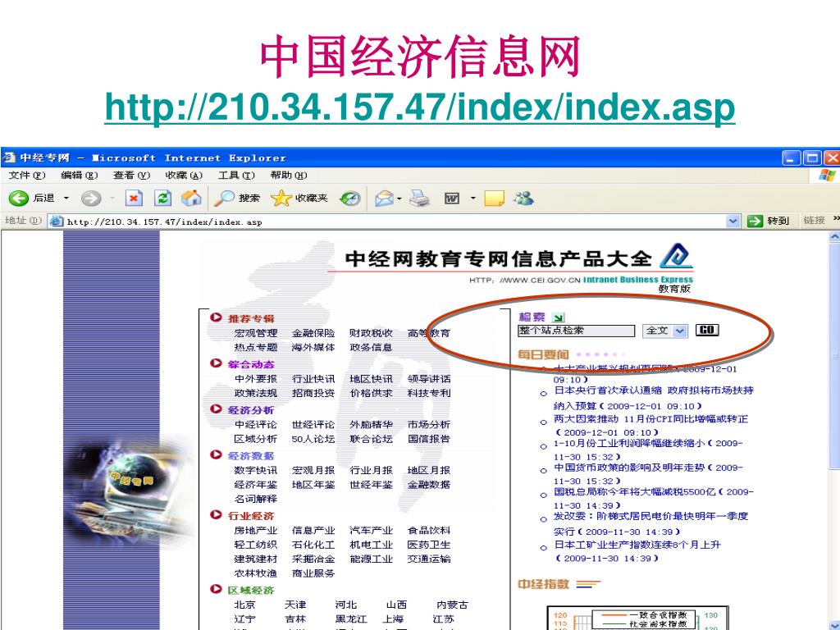Click the 链接 links toolbar label
This screenshot has width=840, height=630.
coord(815,220)
